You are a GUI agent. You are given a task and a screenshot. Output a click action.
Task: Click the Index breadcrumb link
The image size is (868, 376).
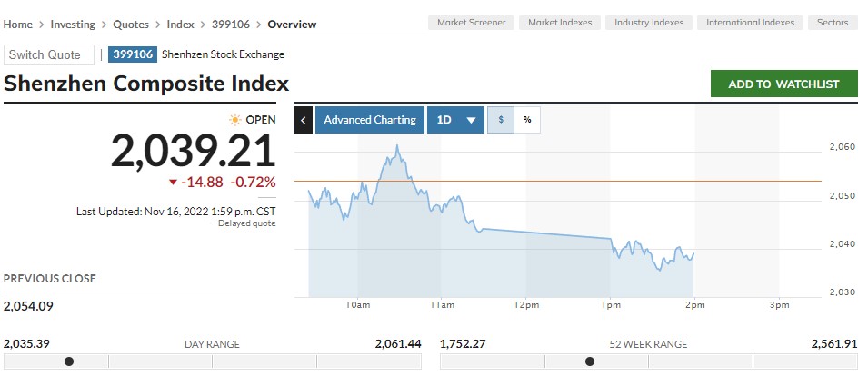[182, 25]
